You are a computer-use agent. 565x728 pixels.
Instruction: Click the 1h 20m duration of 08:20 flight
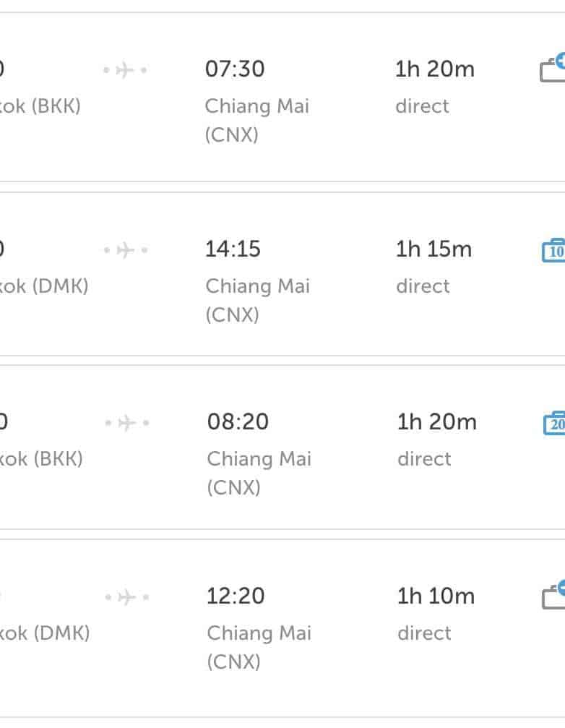click(436, 422)
